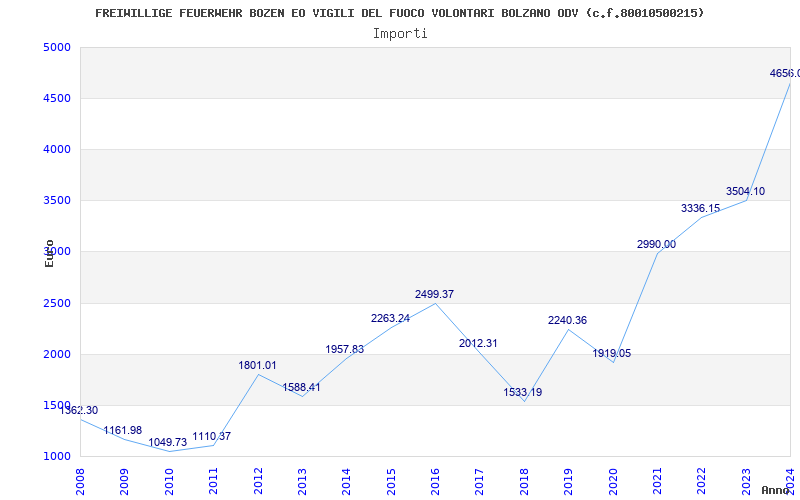Click the Euro axis label

[x=49, y=254]
